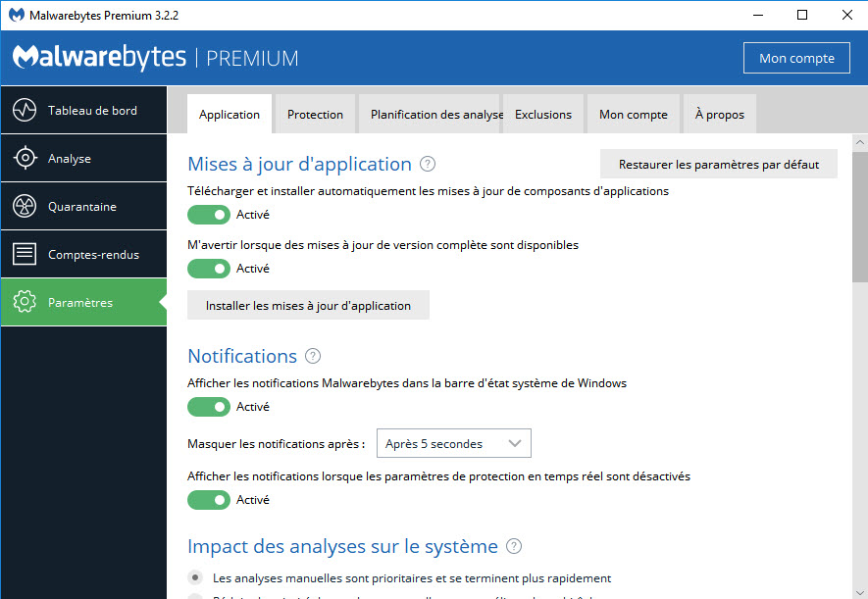Minimize the Malwarebytes window
Image resolution: width=868 pixels, height=599 pixels.
pyautogui.click(x=758, y=15)
